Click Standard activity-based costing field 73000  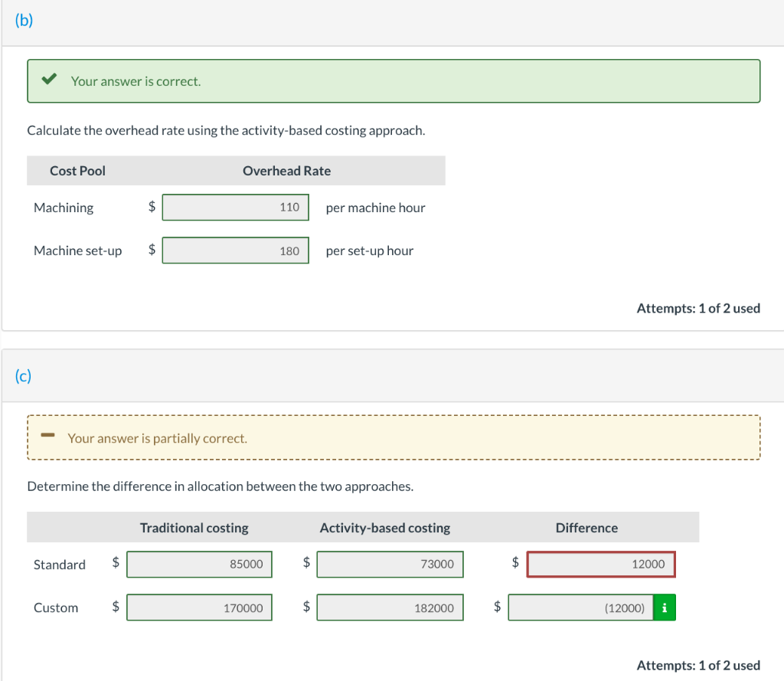pos(390,565)
